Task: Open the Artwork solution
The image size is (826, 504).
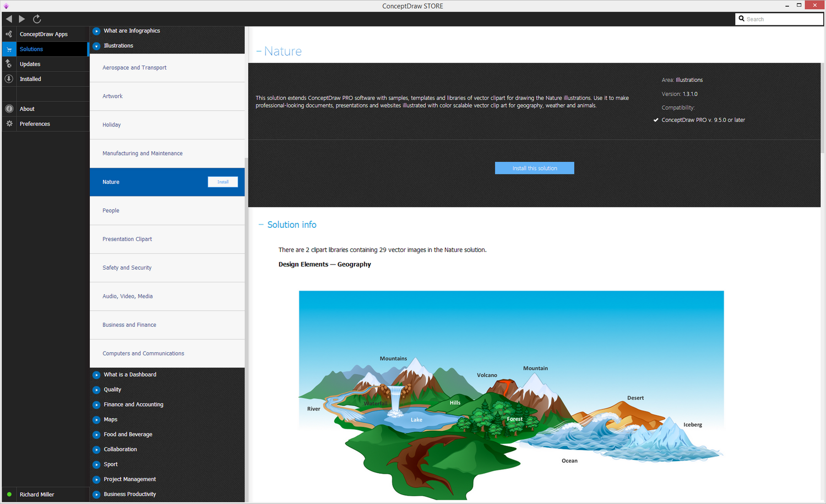Action: [167, 96]
